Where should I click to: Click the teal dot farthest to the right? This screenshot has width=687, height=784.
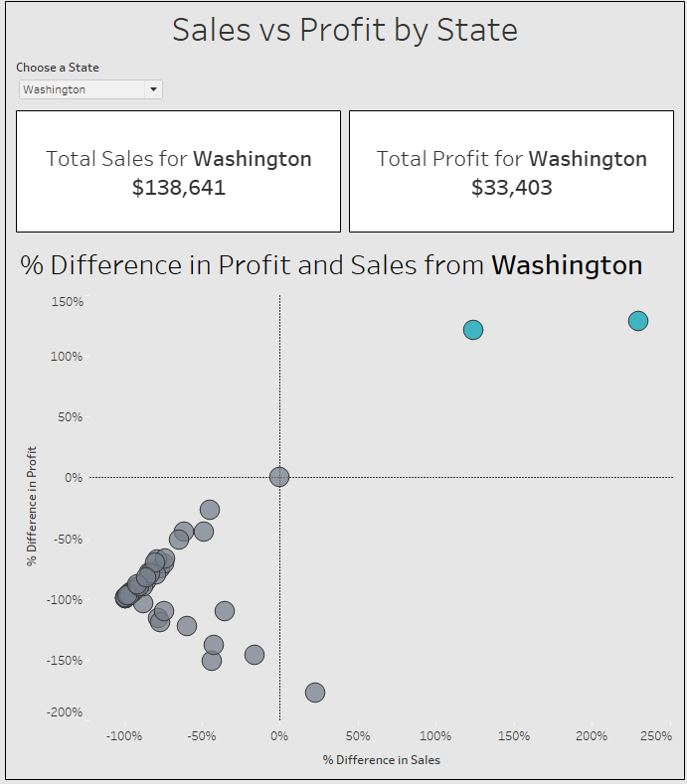pos(638,320)
